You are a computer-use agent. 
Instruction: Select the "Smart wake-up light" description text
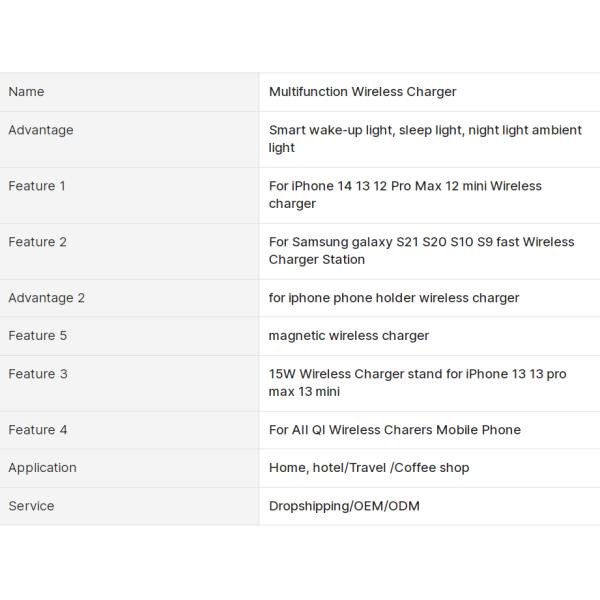point(425,139)
